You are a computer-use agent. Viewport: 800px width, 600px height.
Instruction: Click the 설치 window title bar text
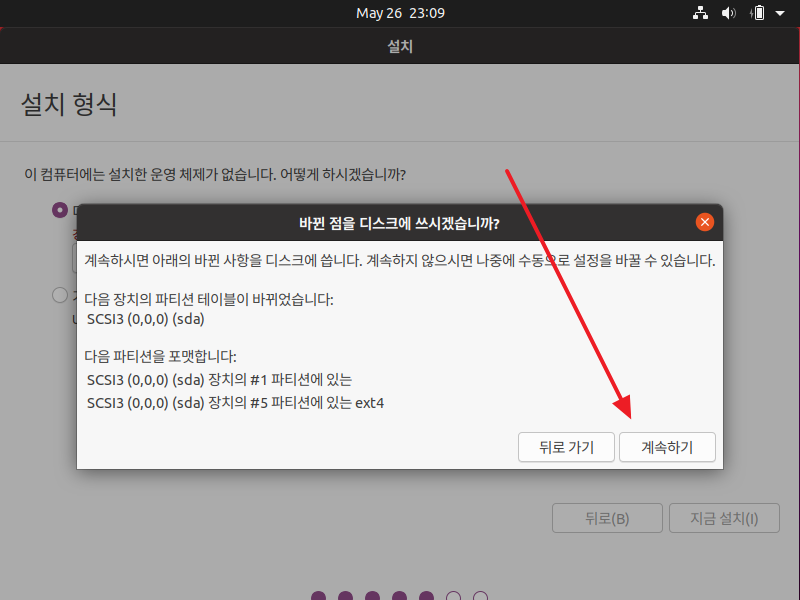coord(400,46)
